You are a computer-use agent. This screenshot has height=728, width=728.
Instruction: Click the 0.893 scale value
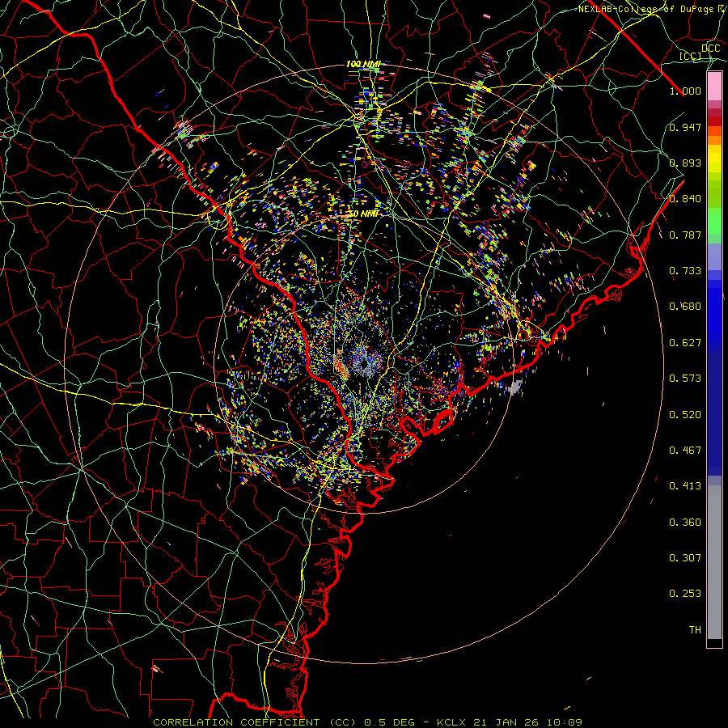pyautogui.click(x=685, y=163)
